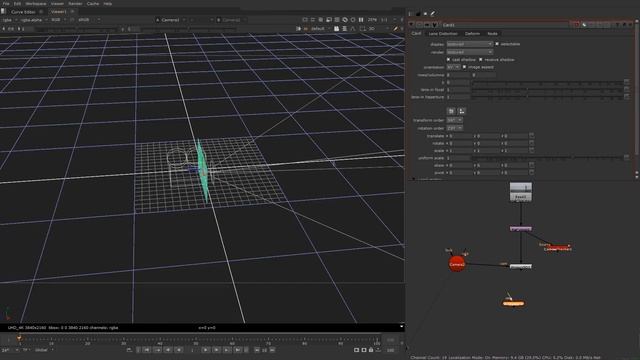Select the red CameraTracker node
Viewport: 640px width, 360px height.
click(x=558, y=249)
